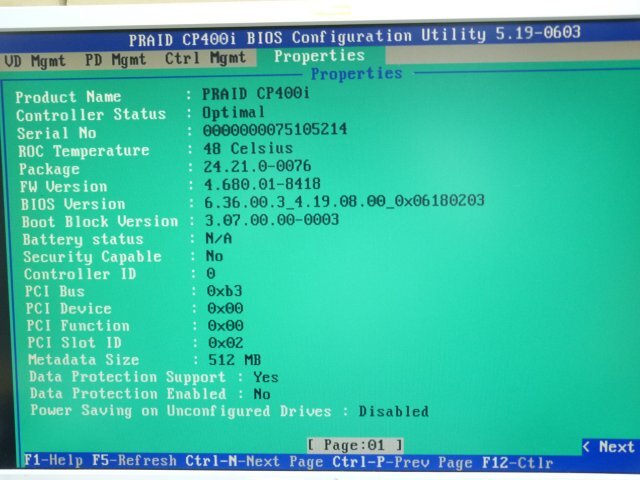
Task: Select the Security Capable No value
Action: pyautogui.click(x=214, y=256)
